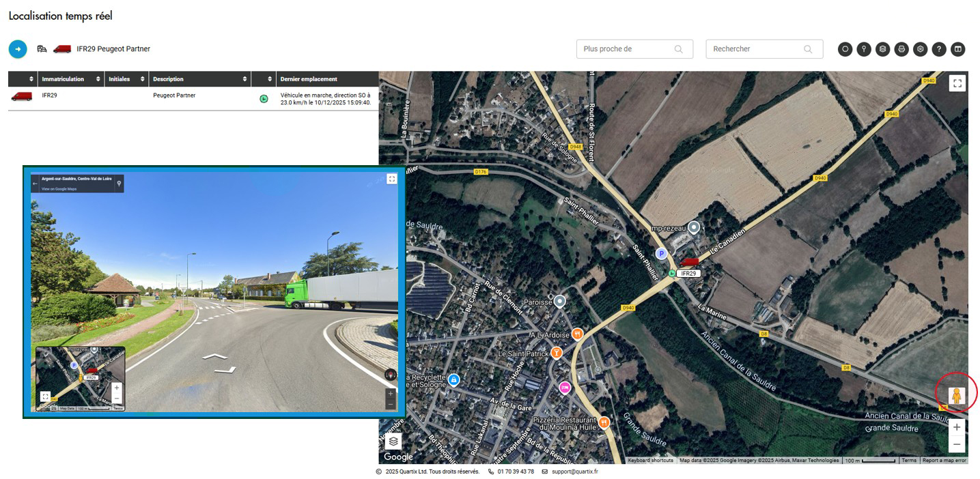This screenshot has height=479, width=980.
Task: Toggle the split panel layout view
Action: click(958, 49)
